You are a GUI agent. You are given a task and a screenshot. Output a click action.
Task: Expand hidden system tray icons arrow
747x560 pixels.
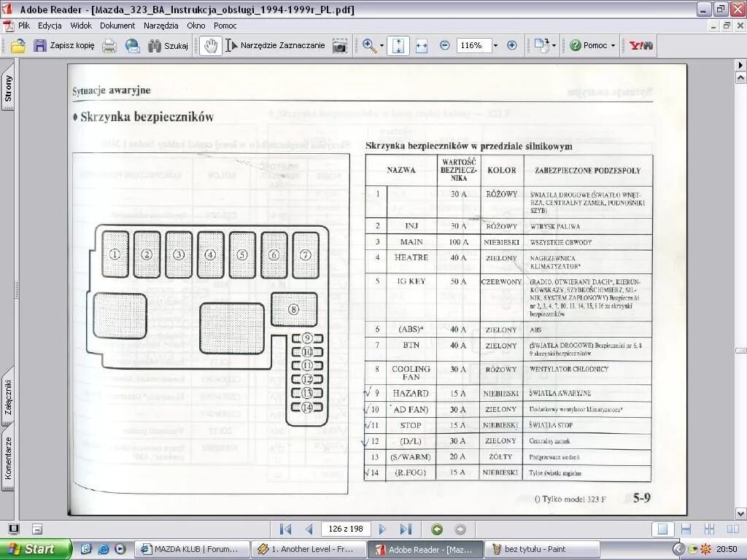point(678,550)
